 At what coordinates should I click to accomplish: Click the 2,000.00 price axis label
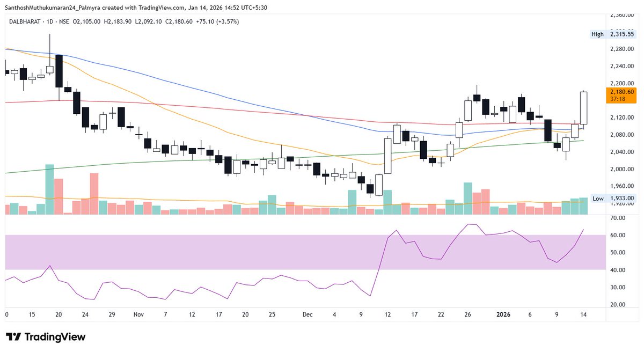point(622,169)
